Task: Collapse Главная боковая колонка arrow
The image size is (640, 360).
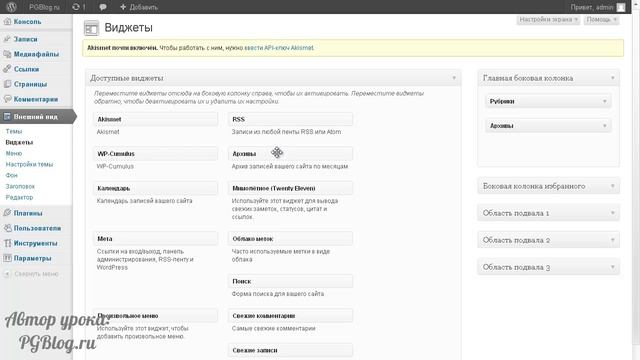Action: (x=612, y=78)
